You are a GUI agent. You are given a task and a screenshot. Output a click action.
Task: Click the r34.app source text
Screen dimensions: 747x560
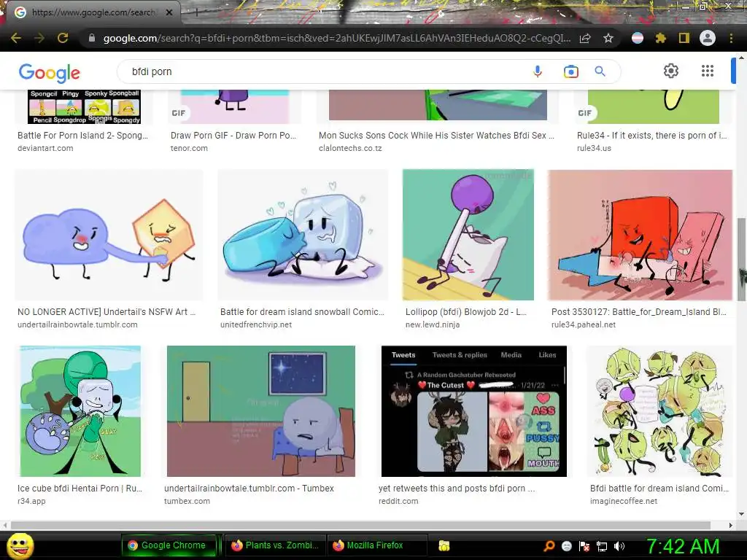click(x=31, y=501)
